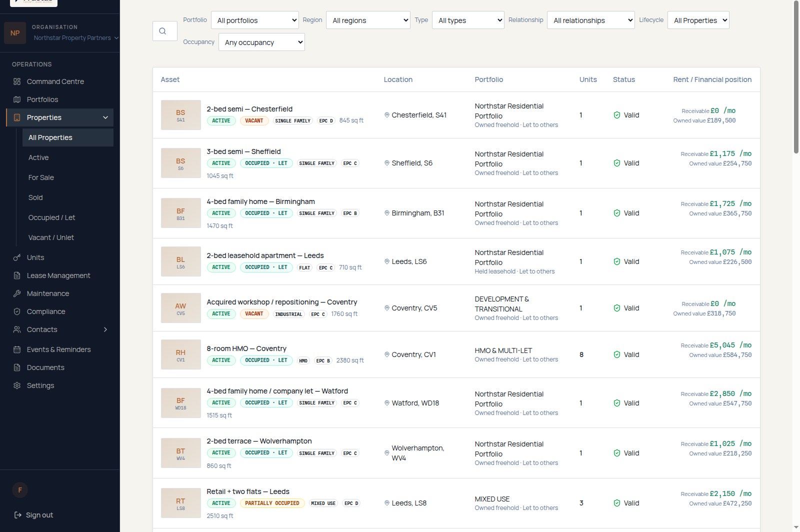Click Held leasehold · Let to others text
The image size is (800, 532).
coord(514,271)
